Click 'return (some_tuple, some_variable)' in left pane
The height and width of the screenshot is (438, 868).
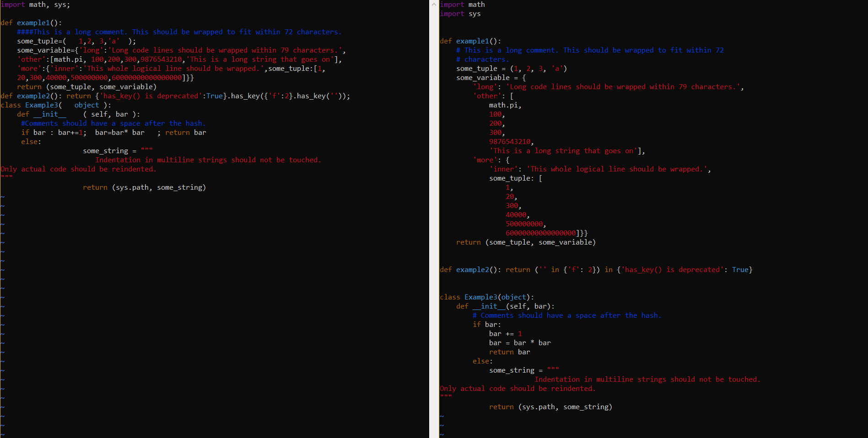click(87, 87)
